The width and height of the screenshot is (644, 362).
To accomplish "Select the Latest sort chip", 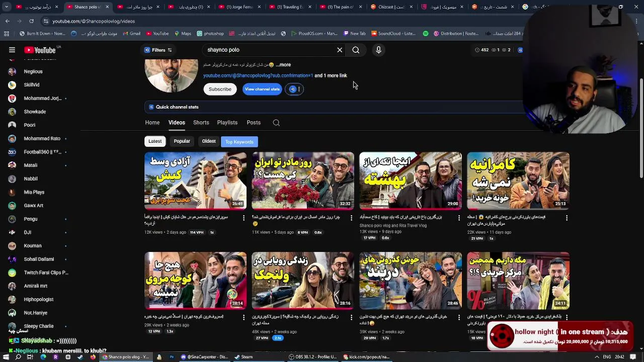I will click(x=155, y=141).
